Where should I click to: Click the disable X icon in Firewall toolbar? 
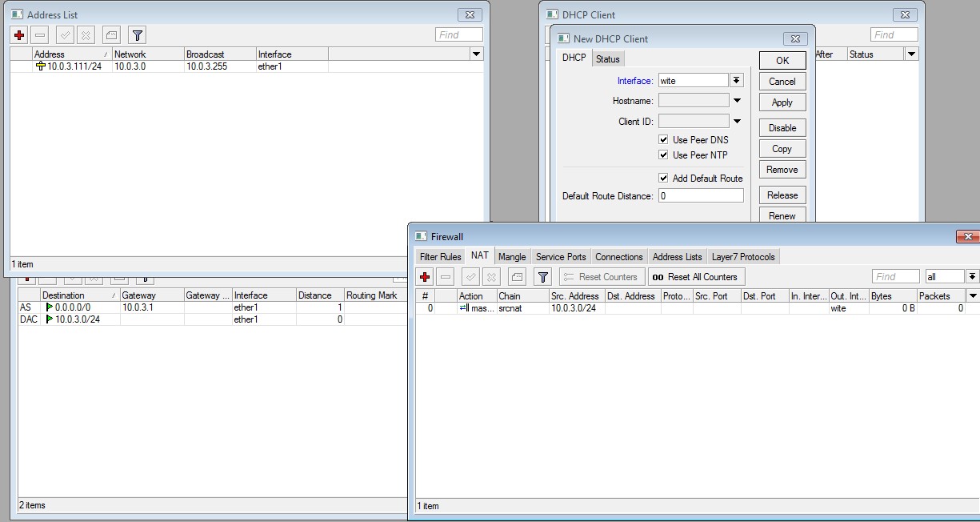(x=492, y=277)
